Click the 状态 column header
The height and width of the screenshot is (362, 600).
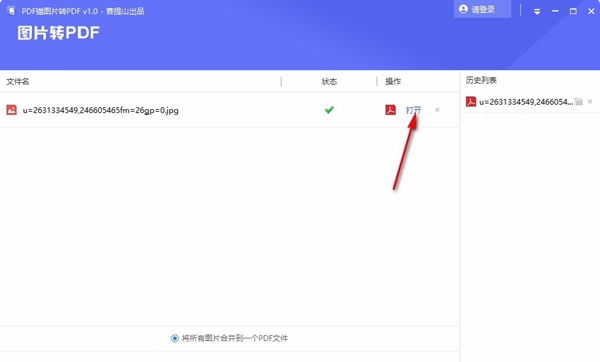(329, 82)
